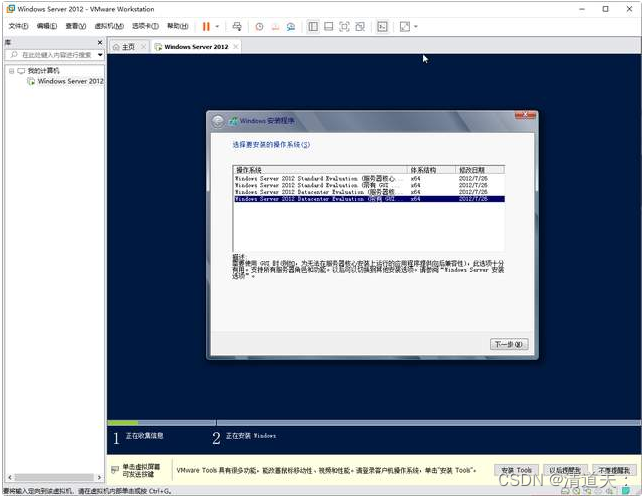Open the library search filter dropdown

tap(100, 55)
